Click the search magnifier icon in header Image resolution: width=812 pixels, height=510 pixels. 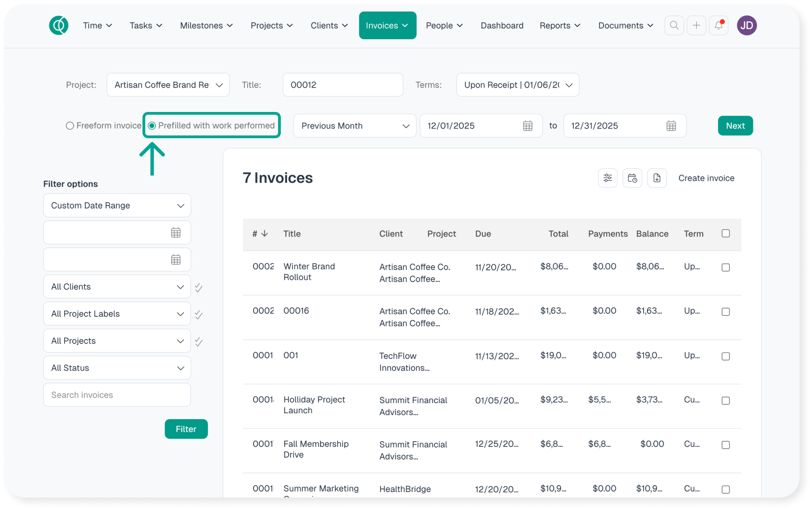(674, 25)
